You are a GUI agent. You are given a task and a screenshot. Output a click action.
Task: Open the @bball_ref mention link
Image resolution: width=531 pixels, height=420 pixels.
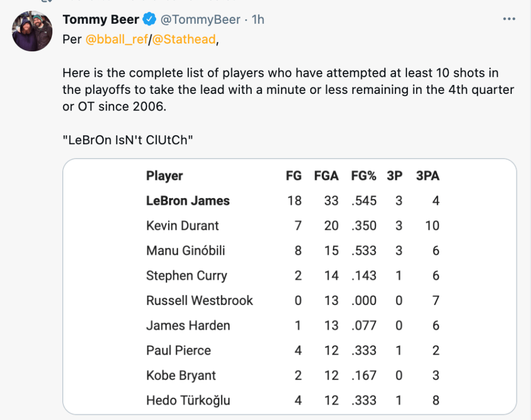(117, 39)
